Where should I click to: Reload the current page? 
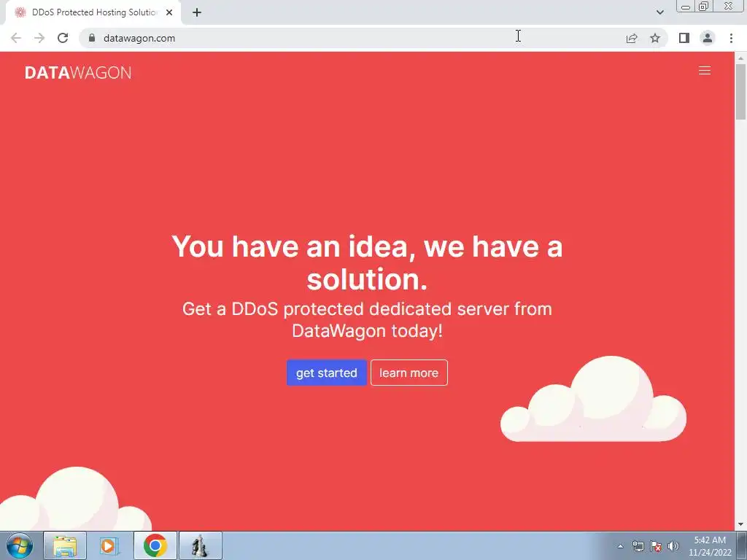click(x=63, y=38)
